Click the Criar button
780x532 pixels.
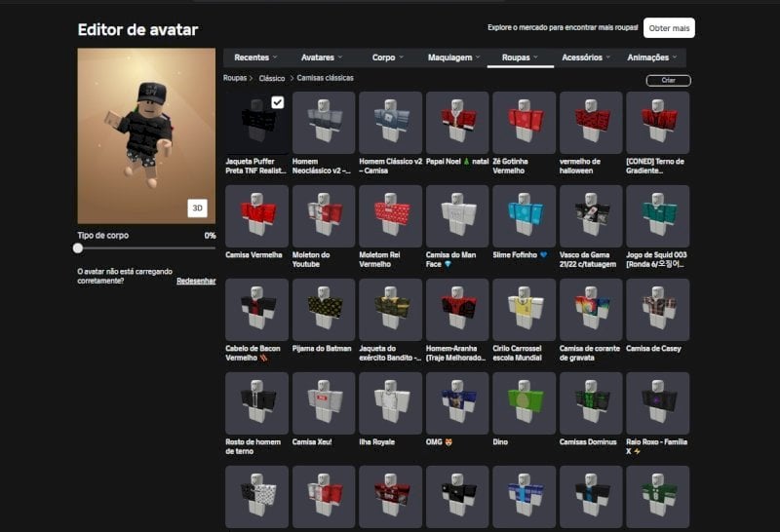pos(668,81)
